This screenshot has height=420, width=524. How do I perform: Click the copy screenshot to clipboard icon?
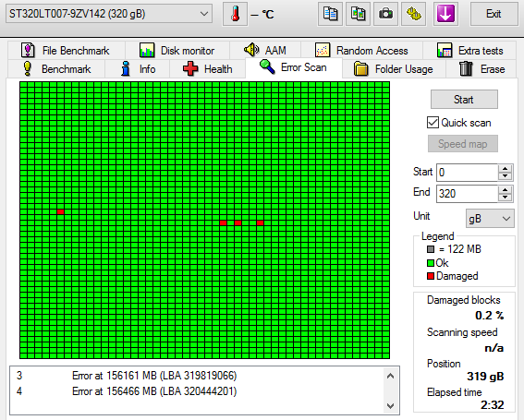(x=358, y=14)
